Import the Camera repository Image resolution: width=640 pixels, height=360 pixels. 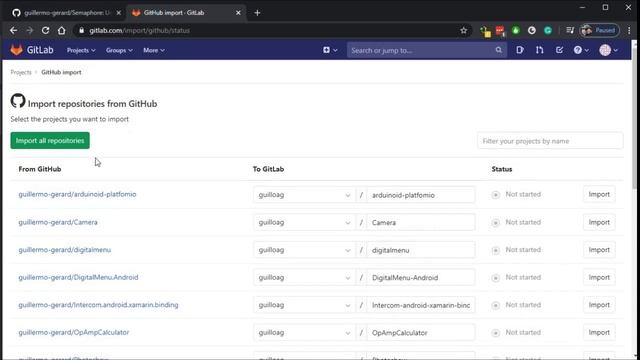pyautogui.click(x=599, y=222)
